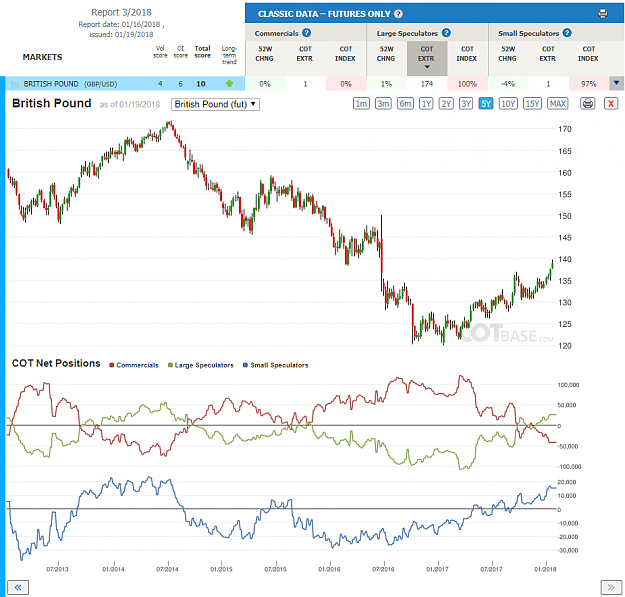Go to next report with double-right arrow
Viewport: 625px width, 597px height.
[x=611, y=587]
